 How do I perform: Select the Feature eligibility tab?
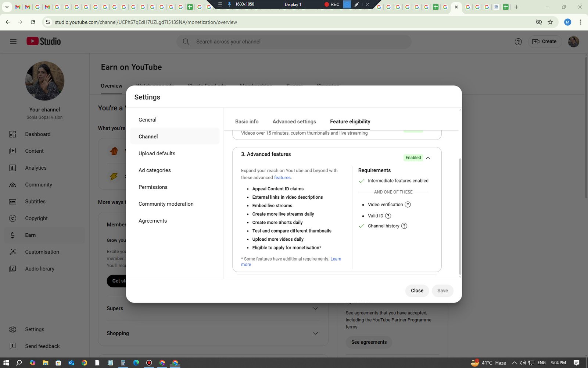point(350,121)
